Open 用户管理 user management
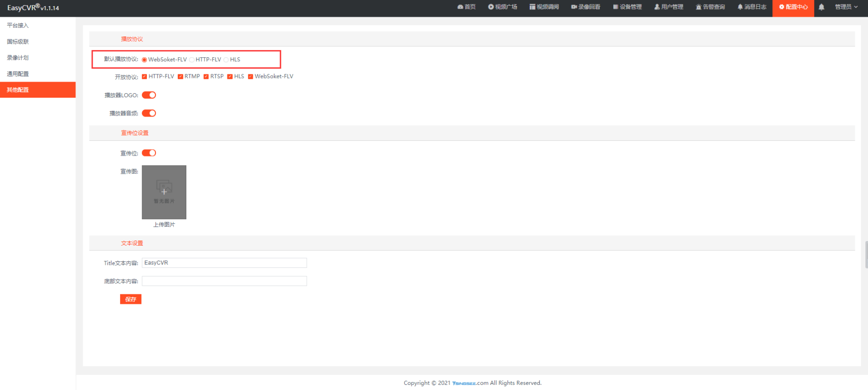Screen dimensions: 868x390 point(668,7)
